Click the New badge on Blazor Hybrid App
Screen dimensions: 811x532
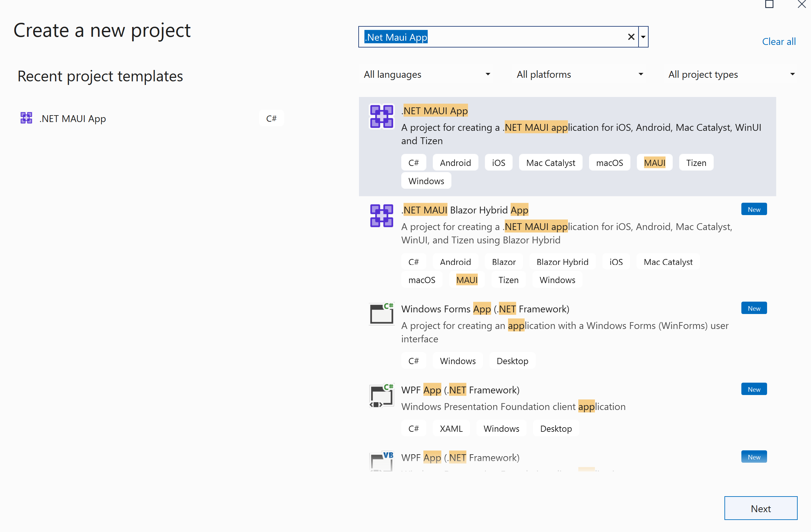pyautogui.click(x=754, y=209)
